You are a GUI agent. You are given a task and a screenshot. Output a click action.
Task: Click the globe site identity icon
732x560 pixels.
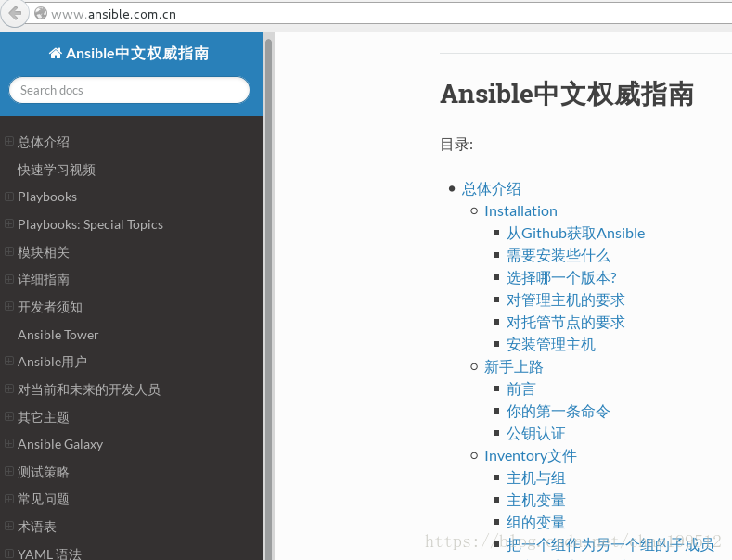point(41,14)
